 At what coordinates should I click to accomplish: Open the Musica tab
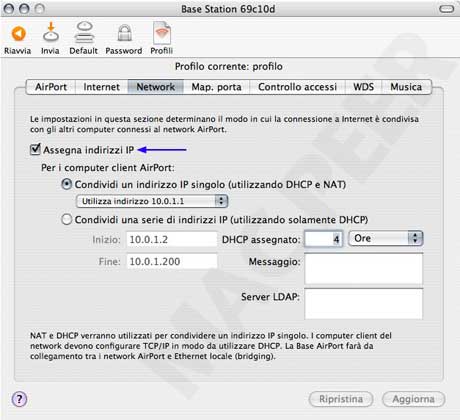coord(406,87)
